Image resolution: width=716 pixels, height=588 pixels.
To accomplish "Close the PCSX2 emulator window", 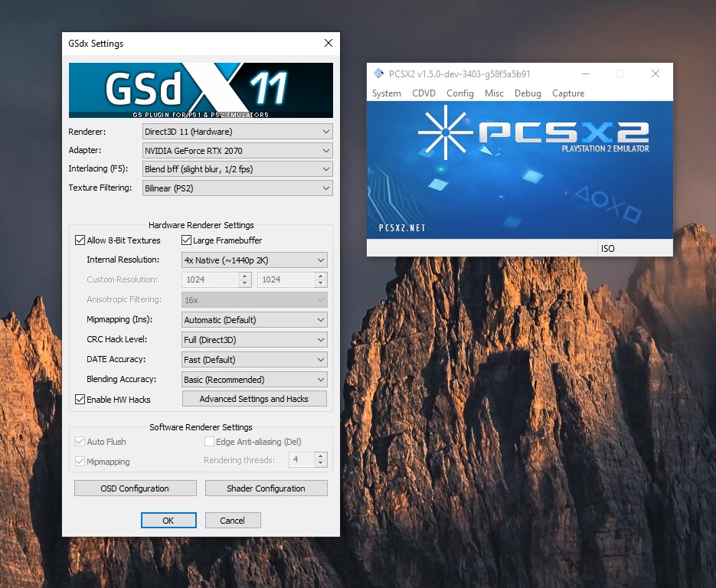I will [656, 74].
